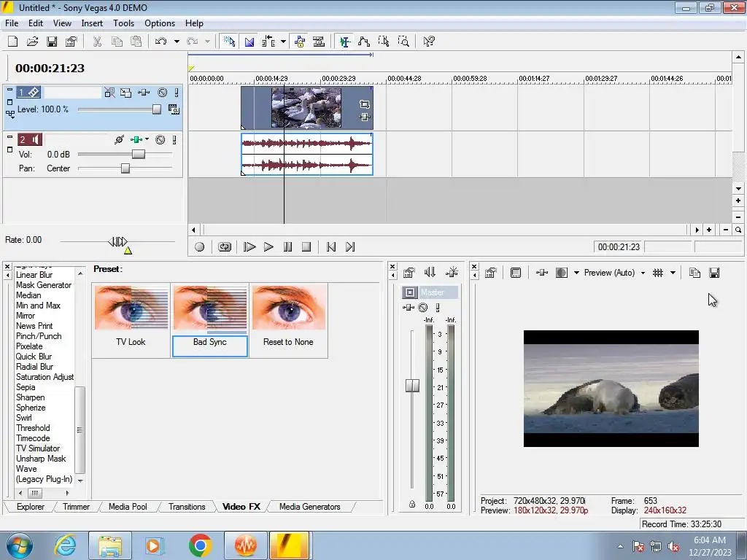Mute audio track 2
Screen dimensions: 747x560
(x=160, y=139)
